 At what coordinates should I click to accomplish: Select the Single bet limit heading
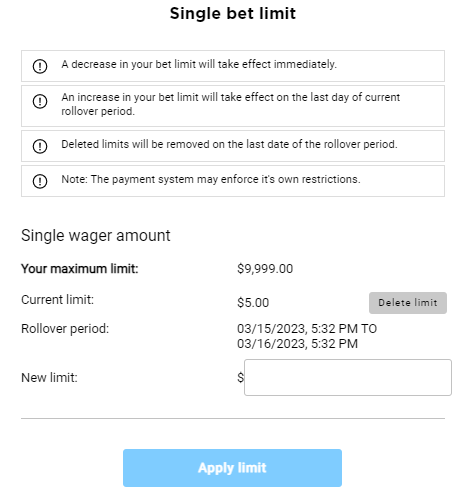coord(233,14)
